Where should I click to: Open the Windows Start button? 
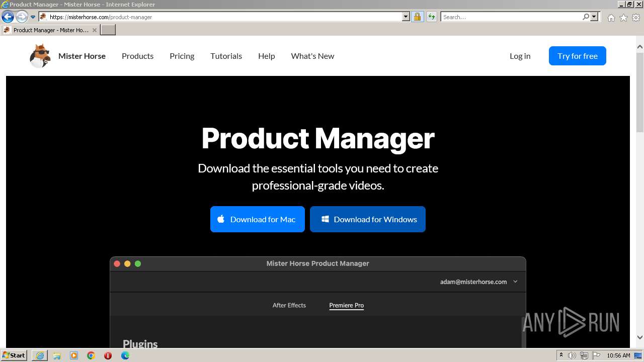pyautogui.click(x=14, y=355)
